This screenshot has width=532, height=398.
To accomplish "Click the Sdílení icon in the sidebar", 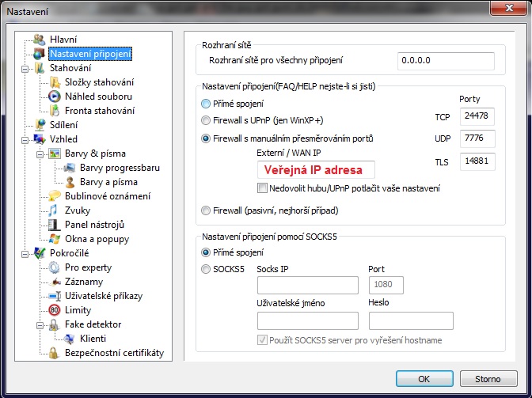I will click(40, 125).
